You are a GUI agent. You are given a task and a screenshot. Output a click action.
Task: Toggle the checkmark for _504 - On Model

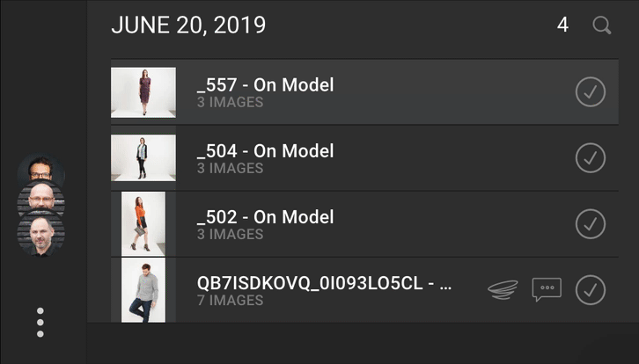[x=590, y=158]
